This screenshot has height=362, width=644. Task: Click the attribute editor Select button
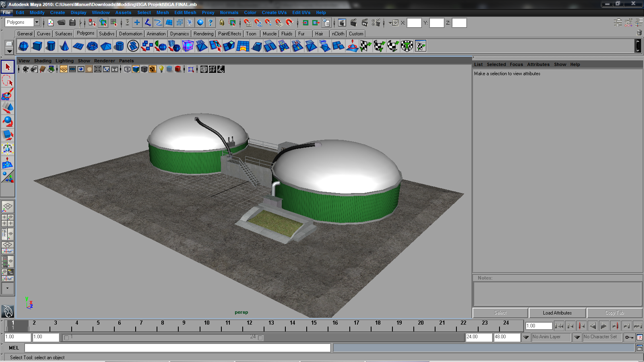[500, 313]
